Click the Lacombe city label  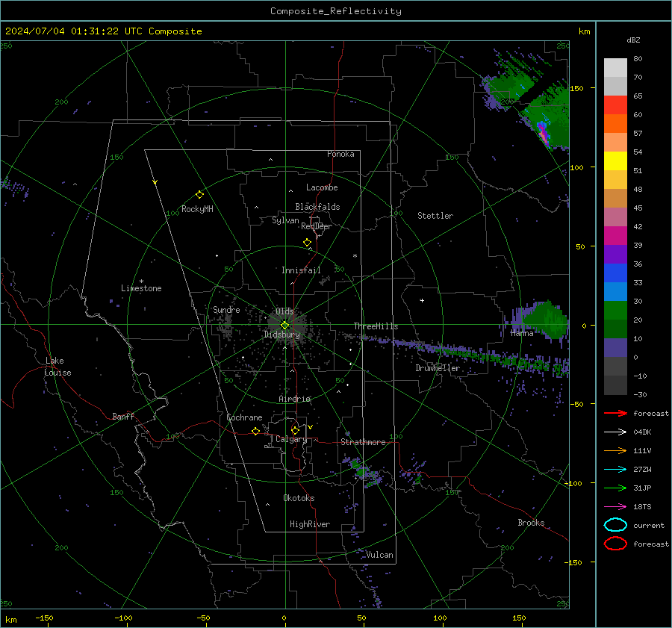coord(322,187)
